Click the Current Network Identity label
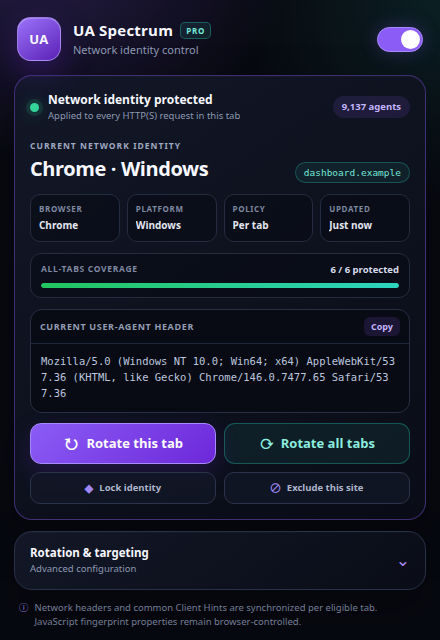This screenshot has width=440, height=640. click(105, 146)
